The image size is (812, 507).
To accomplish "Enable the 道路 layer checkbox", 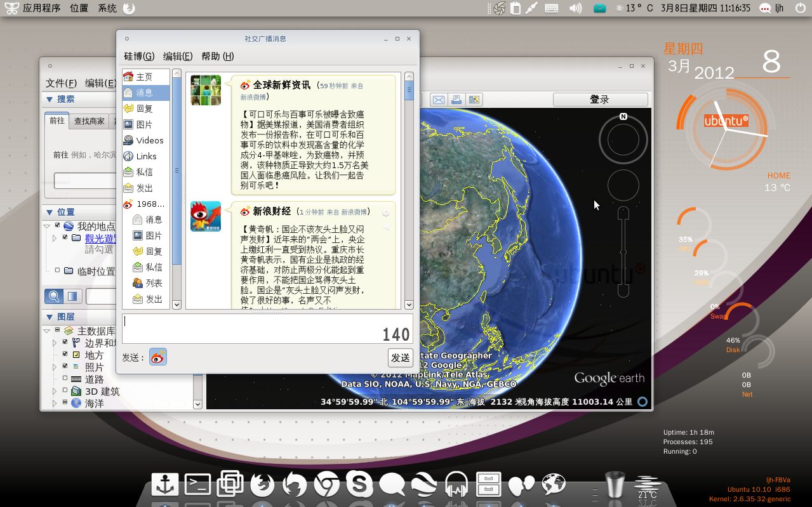I will pos(65,378).
